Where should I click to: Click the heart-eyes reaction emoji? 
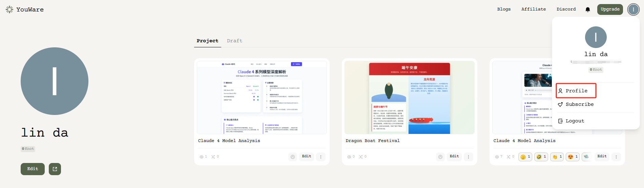click(x=573, y=157)
